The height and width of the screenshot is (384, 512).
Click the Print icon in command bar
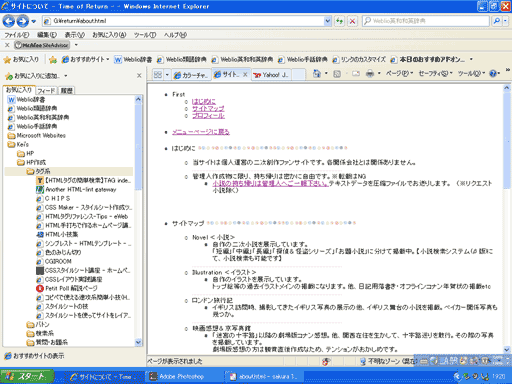pyautogui.click(x=370, y=74)
